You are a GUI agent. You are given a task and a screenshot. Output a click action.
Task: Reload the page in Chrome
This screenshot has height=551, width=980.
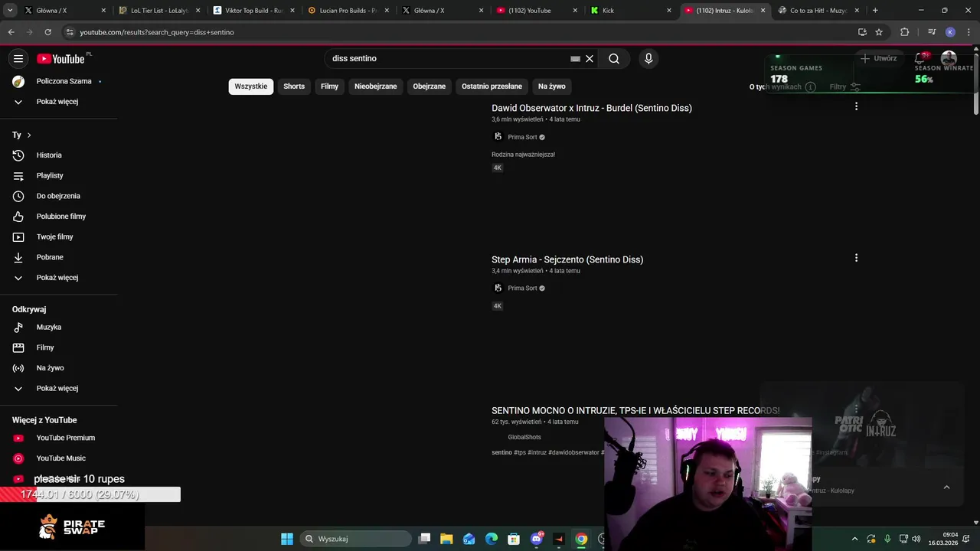[47, 32]
